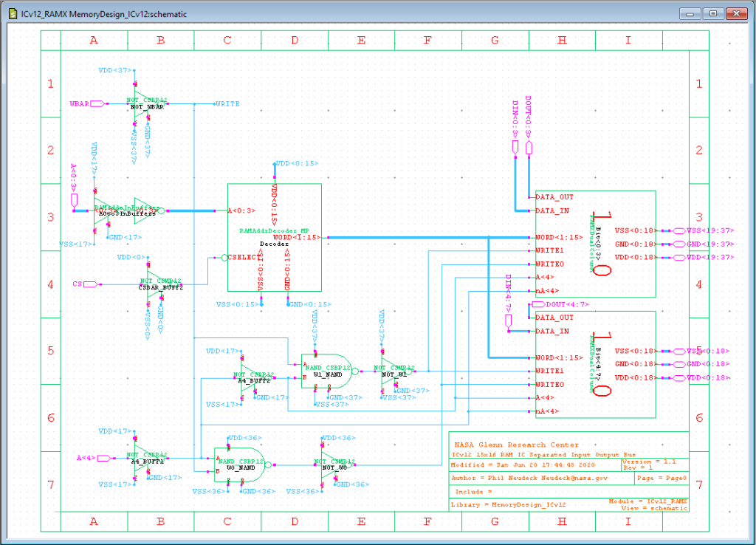
Task: Click the Version = 1.1 field
Action: [x=649, y=462]
